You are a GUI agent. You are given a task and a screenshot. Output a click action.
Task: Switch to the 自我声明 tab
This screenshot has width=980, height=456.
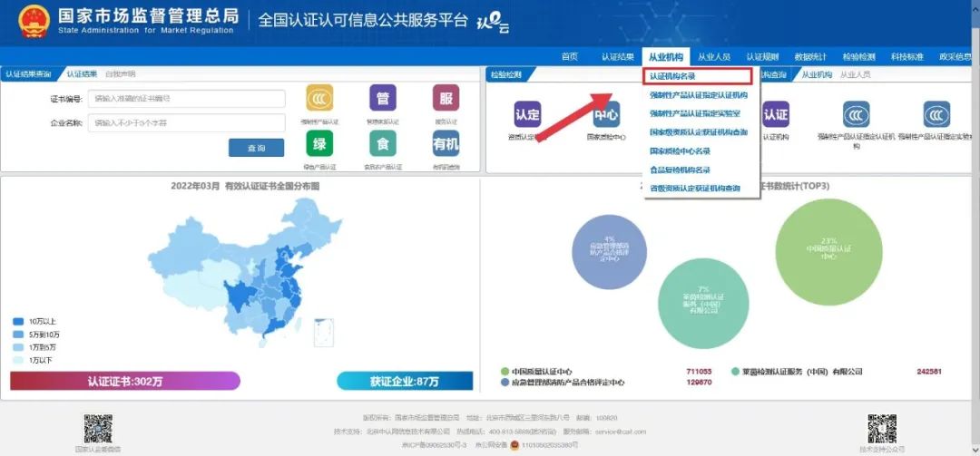click(x=120, y=73)
